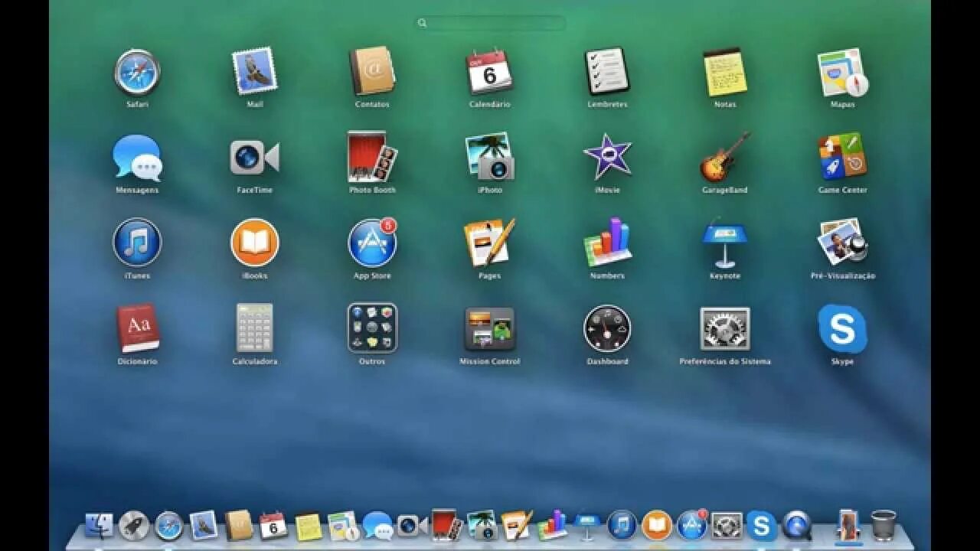The image size is (980, 551).
Task: Open iTunes in the Dock
Action: click(x=622, y=526)
